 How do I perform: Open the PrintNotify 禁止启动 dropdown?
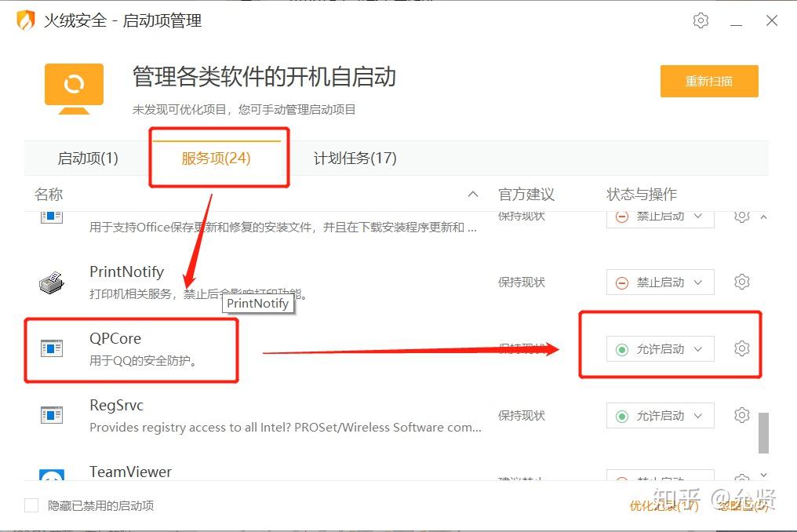[660, 282]
